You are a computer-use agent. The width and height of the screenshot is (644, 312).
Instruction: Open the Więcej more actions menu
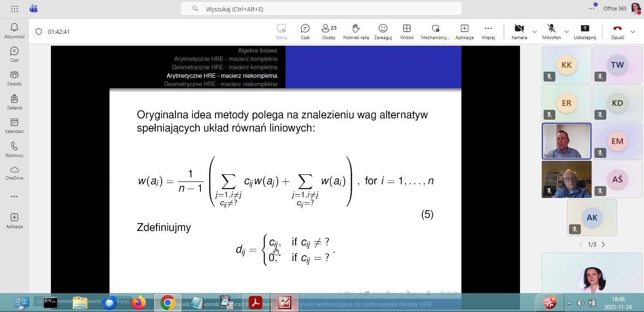pyautogui.click(x=488, y=32)
